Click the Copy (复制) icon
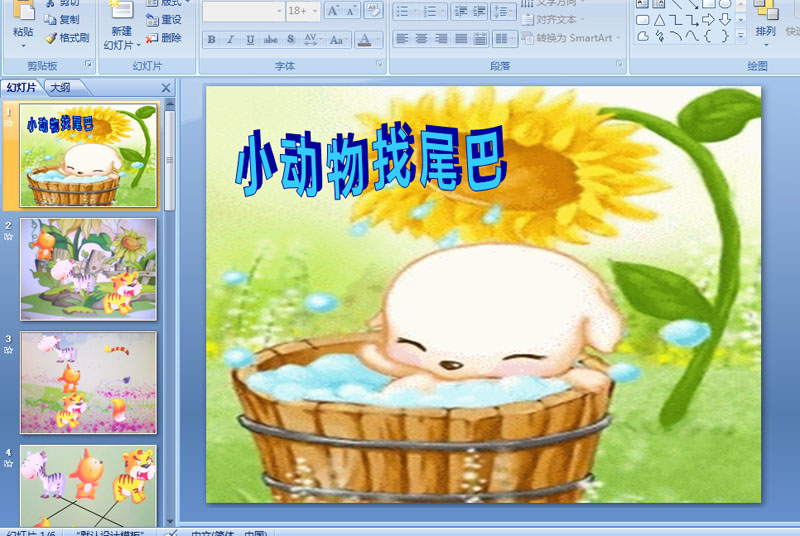 pyautogui.click(x=51, y=19)
